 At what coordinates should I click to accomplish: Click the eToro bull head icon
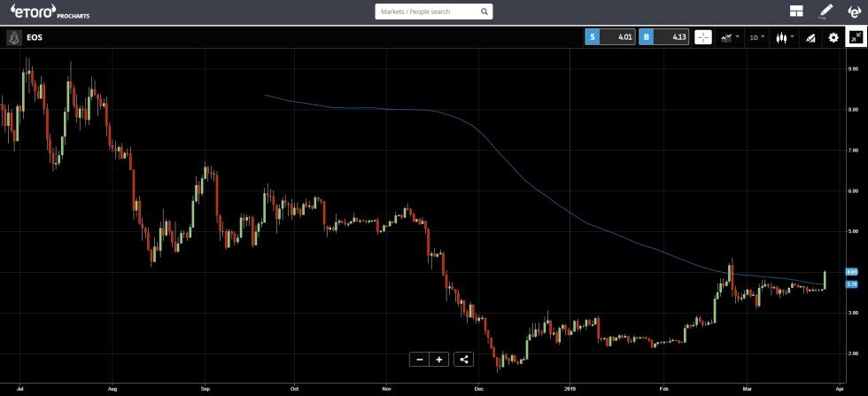[x=854, y=12]
